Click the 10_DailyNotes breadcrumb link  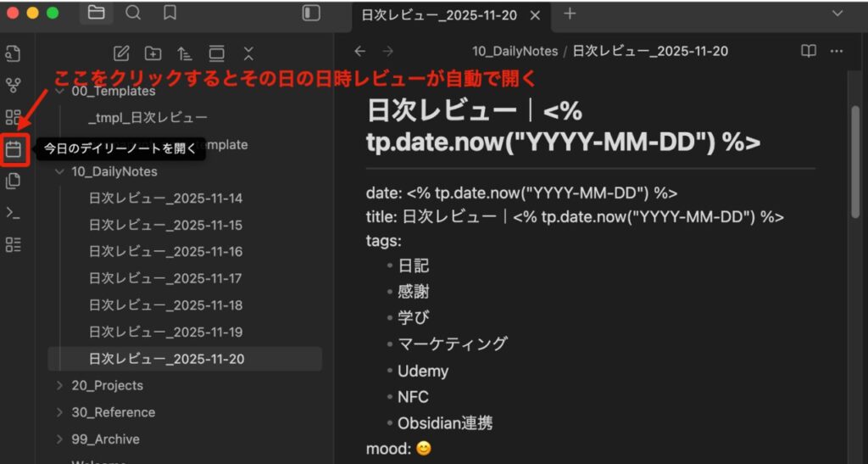[x=515, y=51]
